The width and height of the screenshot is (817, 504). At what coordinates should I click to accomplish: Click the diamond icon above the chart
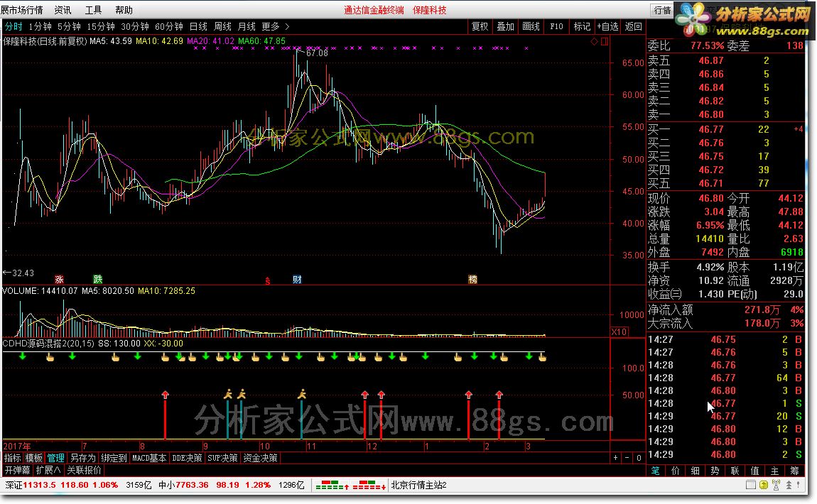click(x=594, y=42)
